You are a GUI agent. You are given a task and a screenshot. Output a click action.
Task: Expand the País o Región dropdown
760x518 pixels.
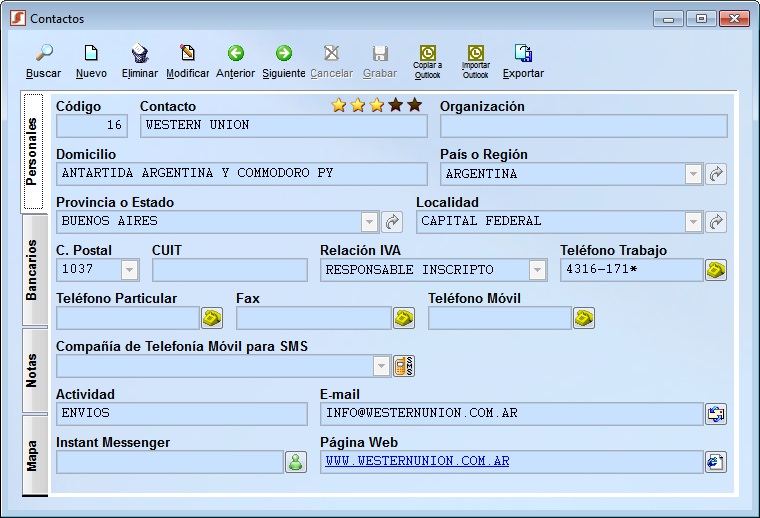pyautogui.click(x=694, y=174)
